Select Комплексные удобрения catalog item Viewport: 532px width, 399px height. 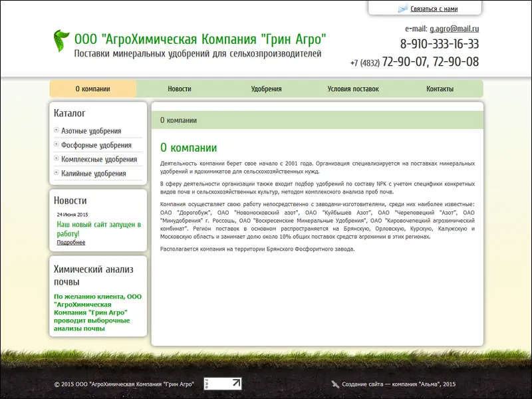click(99, 160)
